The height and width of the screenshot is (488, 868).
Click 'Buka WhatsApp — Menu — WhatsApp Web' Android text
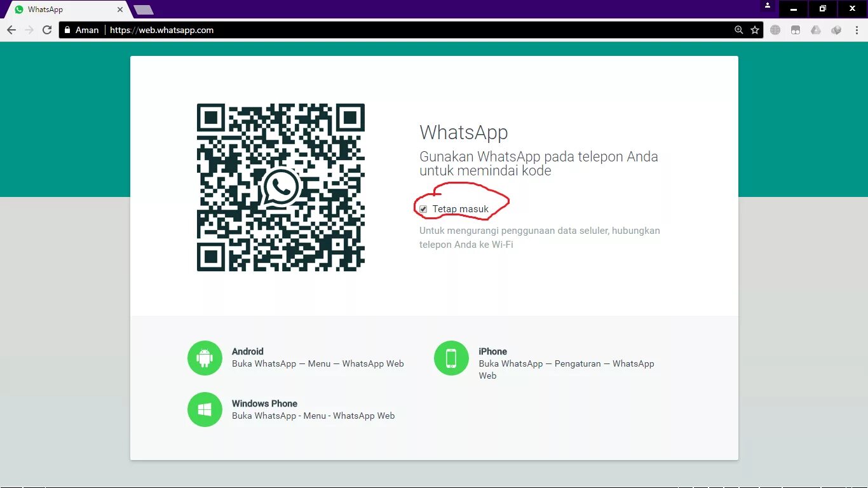coord(318,364)
